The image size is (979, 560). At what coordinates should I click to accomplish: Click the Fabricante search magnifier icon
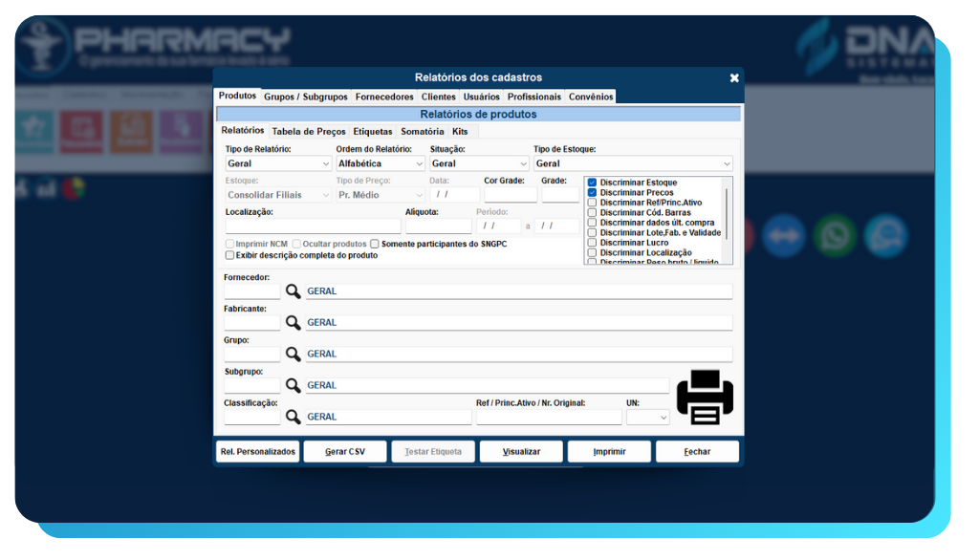pos(293,322)
